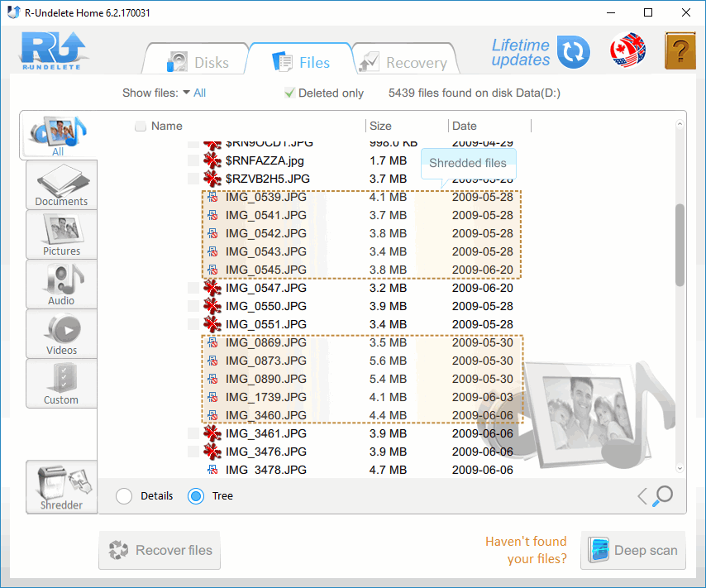706x588 pixels.
Task: Click the shredded-file icon of IMG_1739.JPG
Action: (x=212, y=397)
